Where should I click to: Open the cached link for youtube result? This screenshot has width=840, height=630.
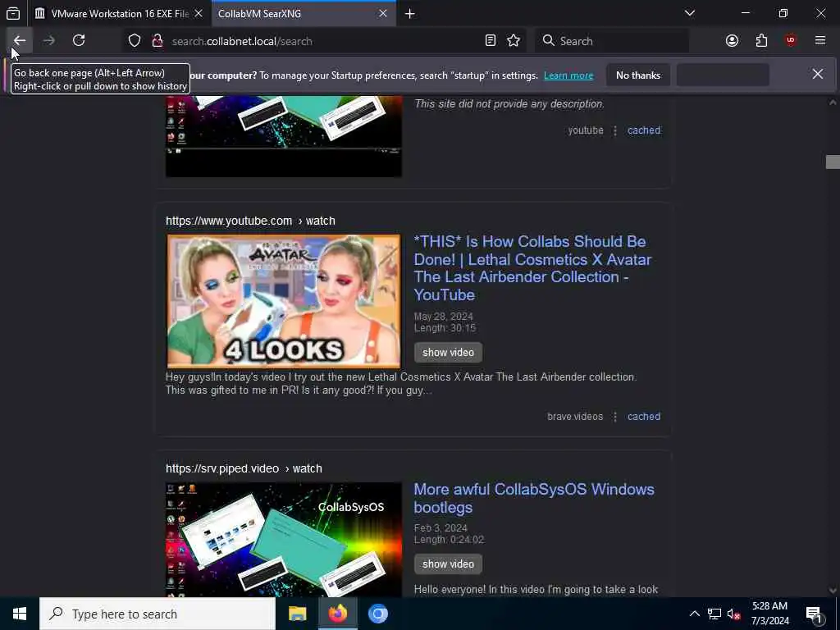coord(644,130)
